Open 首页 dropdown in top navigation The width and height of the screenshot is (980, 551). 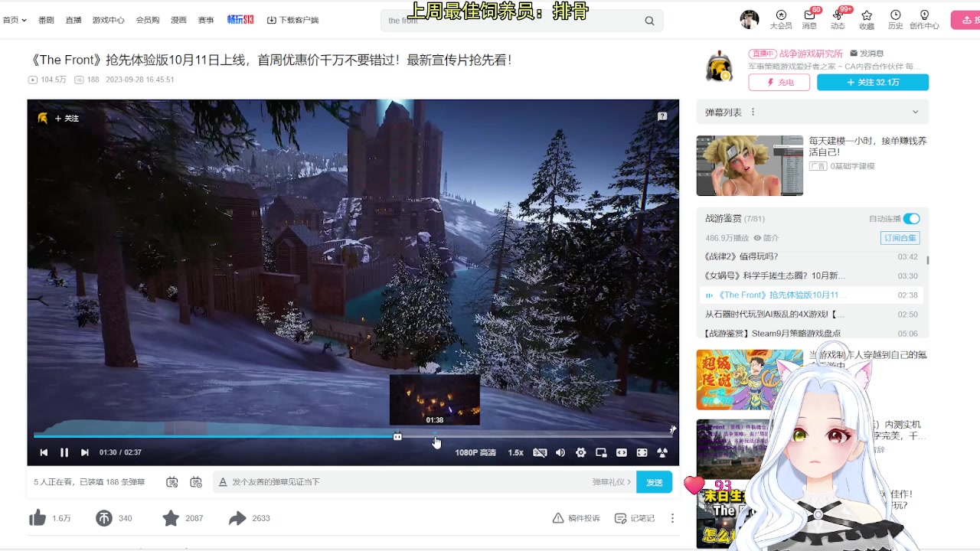15,20
